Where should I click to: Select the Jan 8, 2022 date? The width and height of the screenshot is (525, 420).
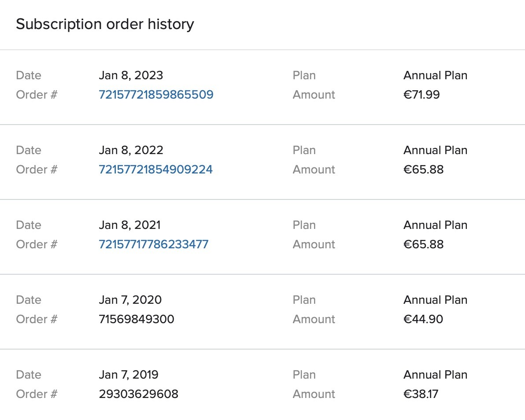131,150
